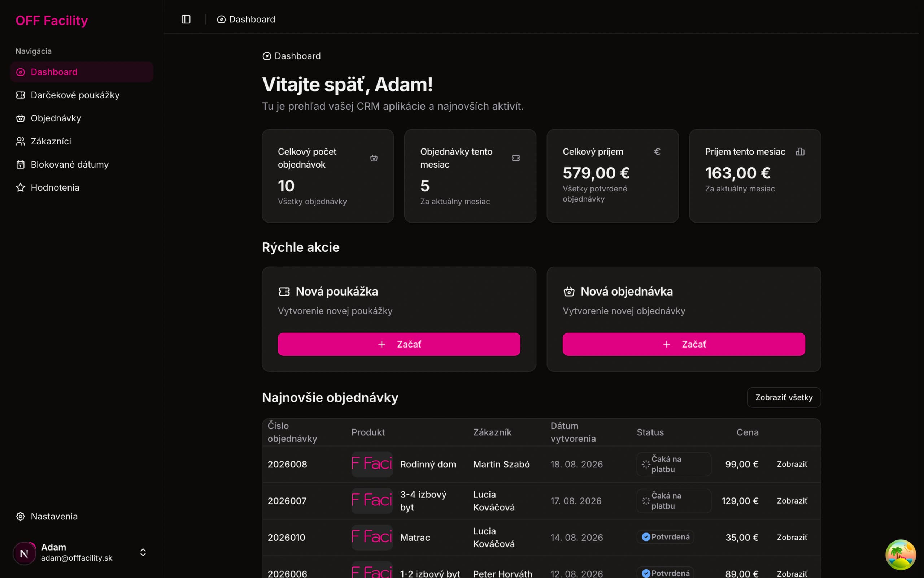Click product thumbnail for Rodinný dom order

pos(372,464)
